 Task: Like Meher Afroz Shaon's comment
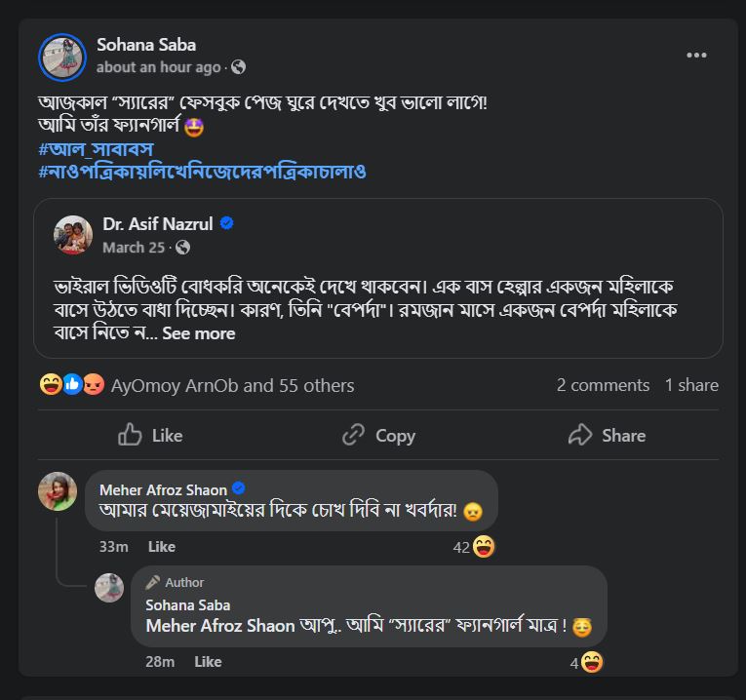(x=161, y=547)
